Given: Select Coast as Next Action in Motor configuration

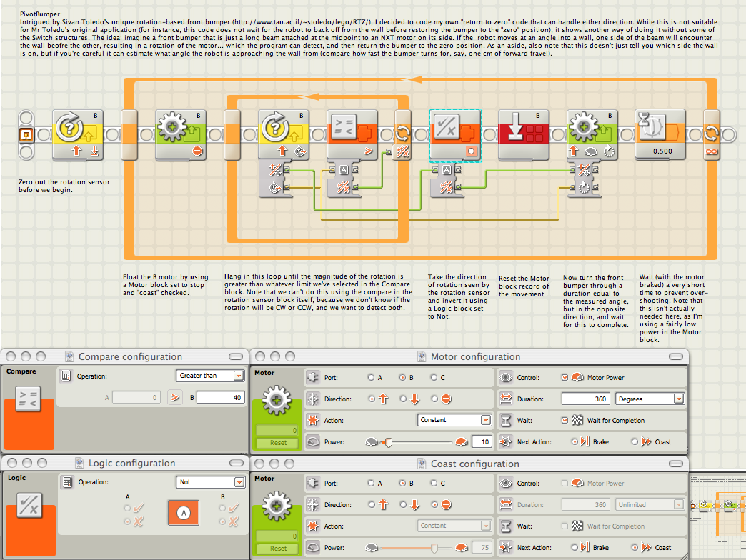Looking at the screenshot, I should pyautogui.click(x=635, y=441).
